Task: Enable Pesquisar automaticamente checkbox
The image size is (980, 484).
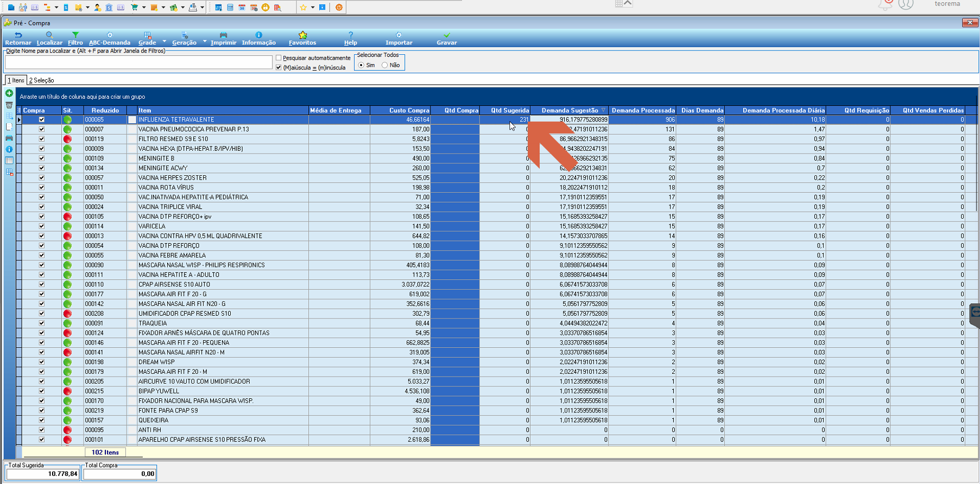Action: 279,58
